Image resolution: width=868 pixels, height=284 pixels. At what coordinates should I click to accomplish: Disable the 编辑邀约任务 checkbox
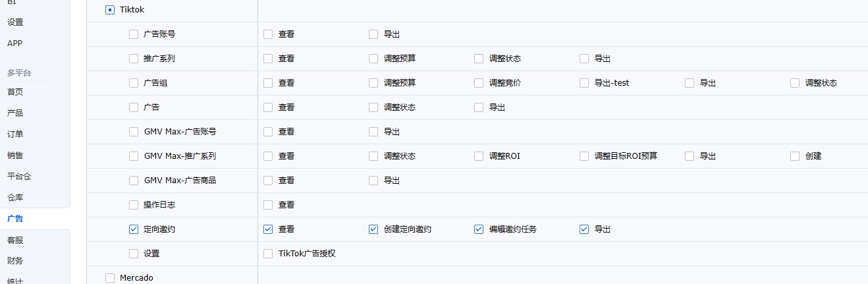479,229
